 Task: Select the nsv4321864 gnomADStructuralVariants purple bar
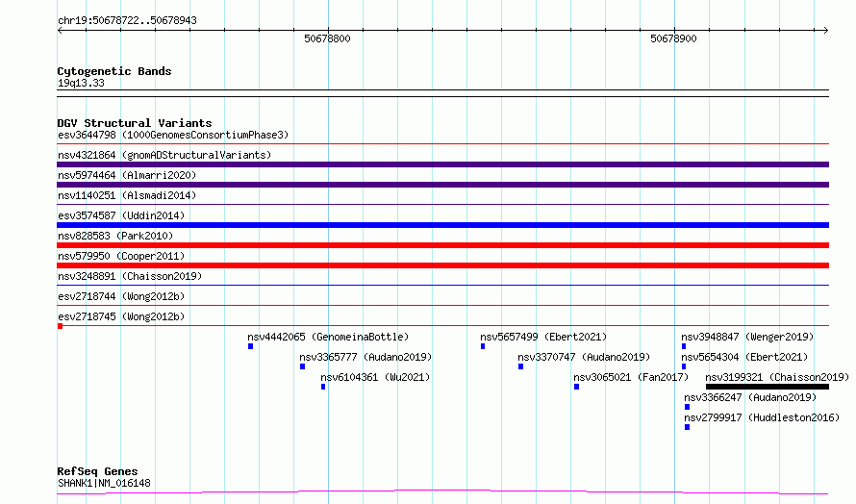(442, 164)
